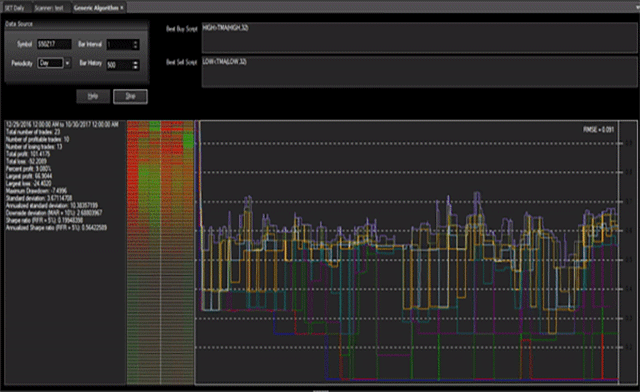Viewport: 640px width, 392px height.
Task: Expand the Periodicity dropdown arrow
Action: (67, 63)
